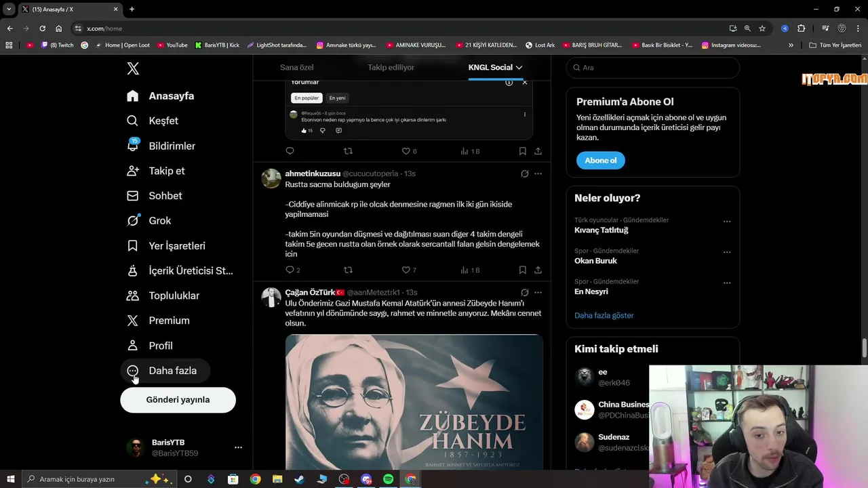868x488 pixels.
Task: Open Yer İşaretleri bookmarks
Action: point(166,246)
